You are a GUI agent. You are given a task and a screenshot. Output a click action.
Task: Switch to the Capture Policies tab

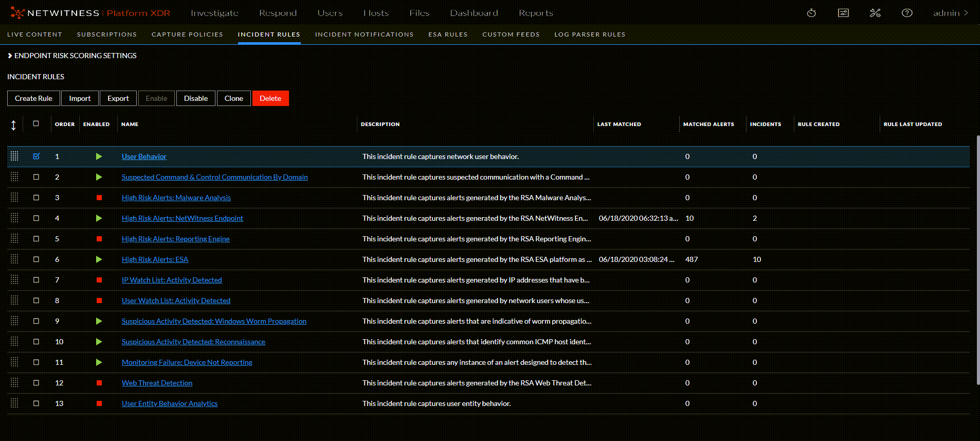click(x=187, y=34)
